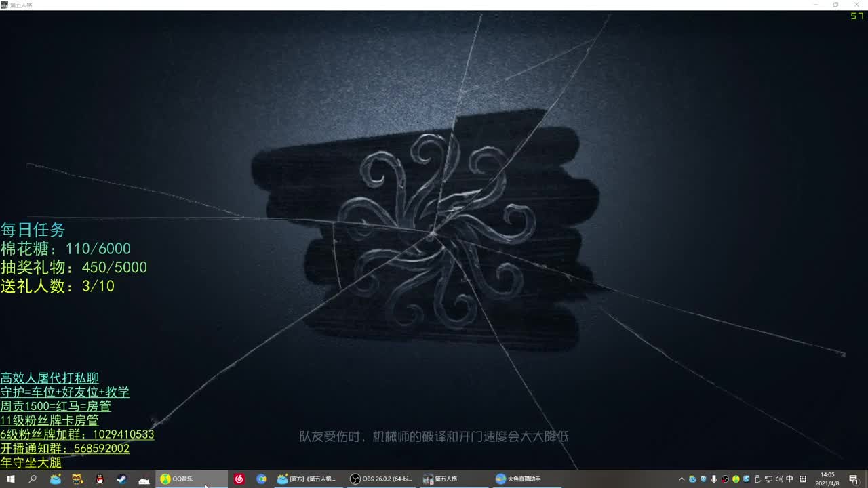Open the clock showing 14:05

827,479
